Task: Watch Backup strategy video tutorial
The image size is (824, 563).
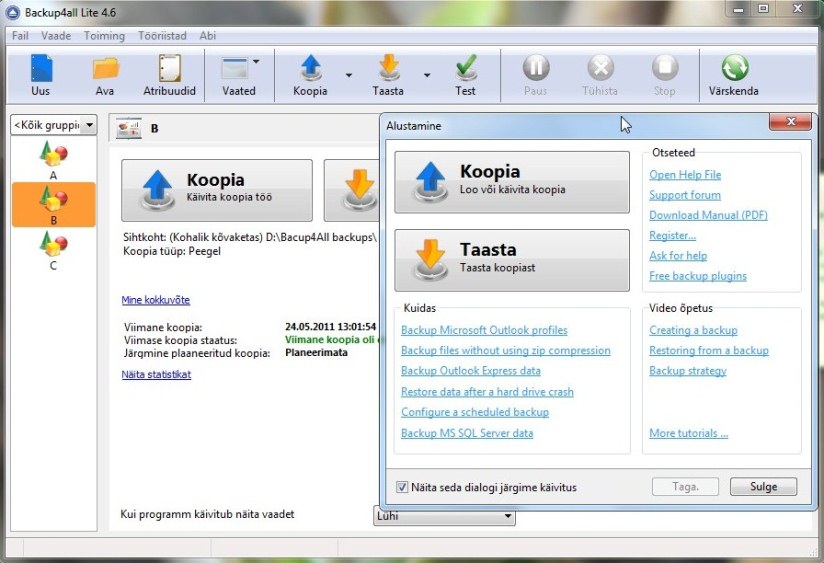Action: point(688,371)
